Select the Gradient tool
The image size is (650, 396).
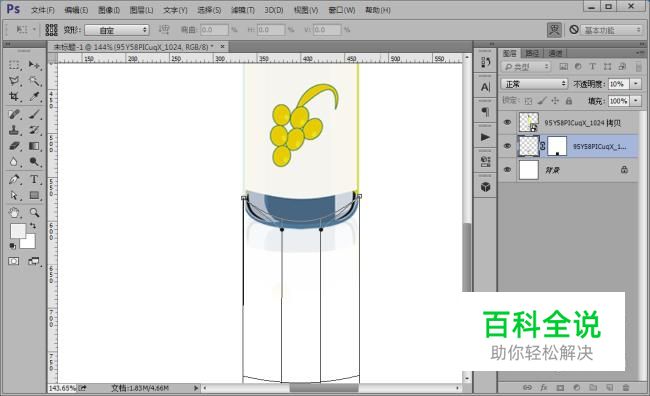34,146
